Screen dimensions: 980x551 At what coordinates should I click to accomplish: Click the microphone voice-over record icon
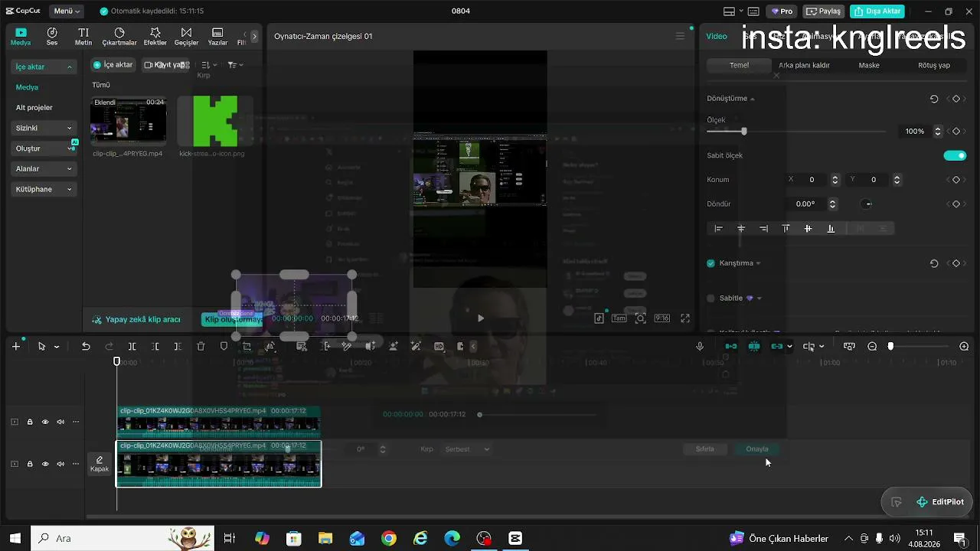tap(700, 347)
